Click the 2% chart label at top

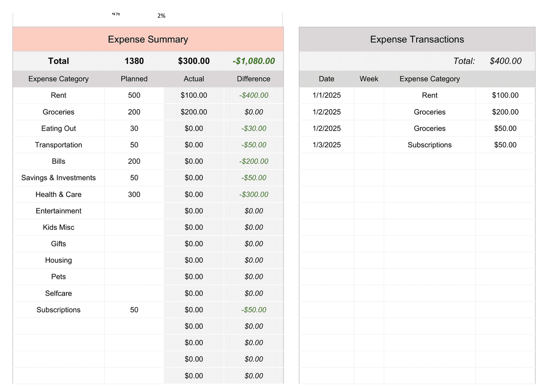point(161,16)
